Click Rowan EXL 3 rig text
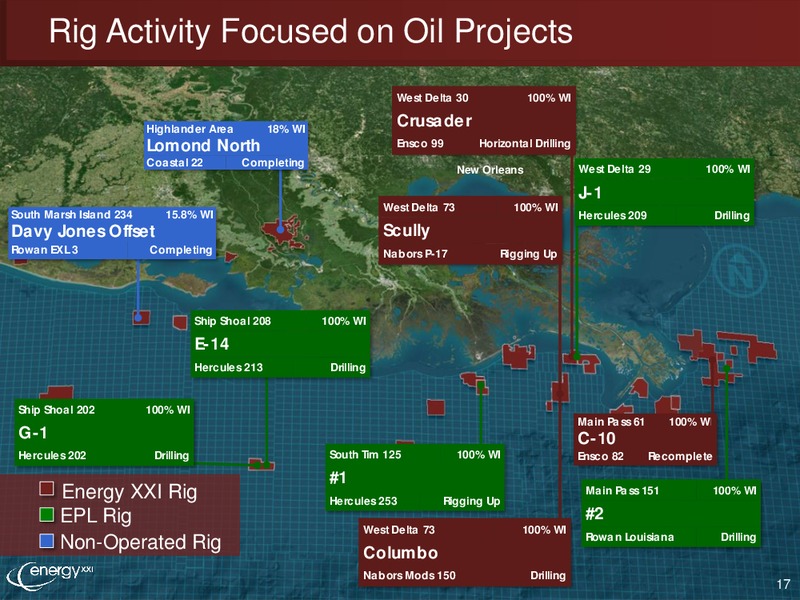 click(44, 250)
